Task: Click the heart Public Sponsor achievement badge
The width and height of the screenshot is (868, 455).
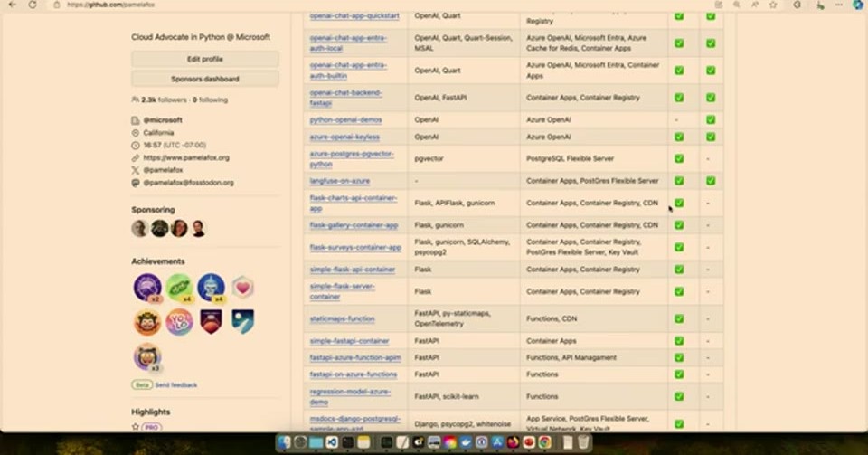Action: (x=242, y=288)
